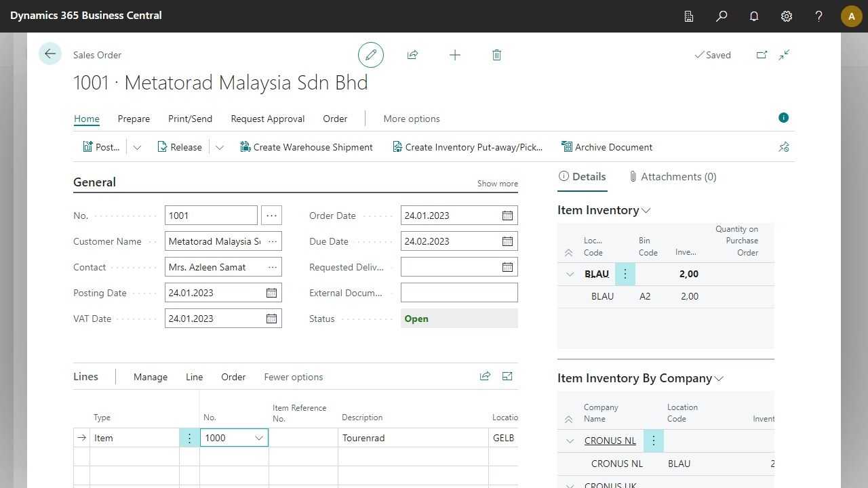Image resolution: width=868 pixels, height=488 pixels.
Task: Collapse the CRONUS NL company row
Action: (x=570, y=441)
